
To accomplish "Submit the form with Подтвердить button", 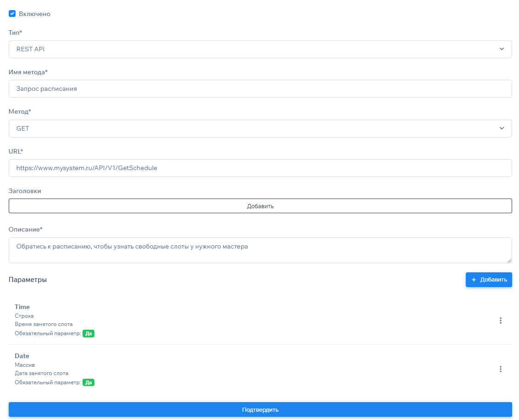I will tap(260, 409).
